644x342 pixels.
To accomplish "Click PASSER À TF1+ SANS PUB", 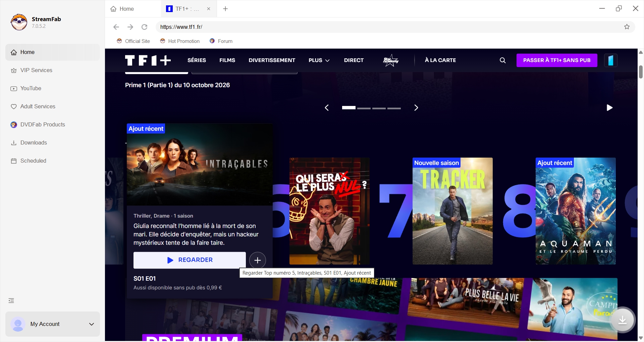I will (557, 60).
